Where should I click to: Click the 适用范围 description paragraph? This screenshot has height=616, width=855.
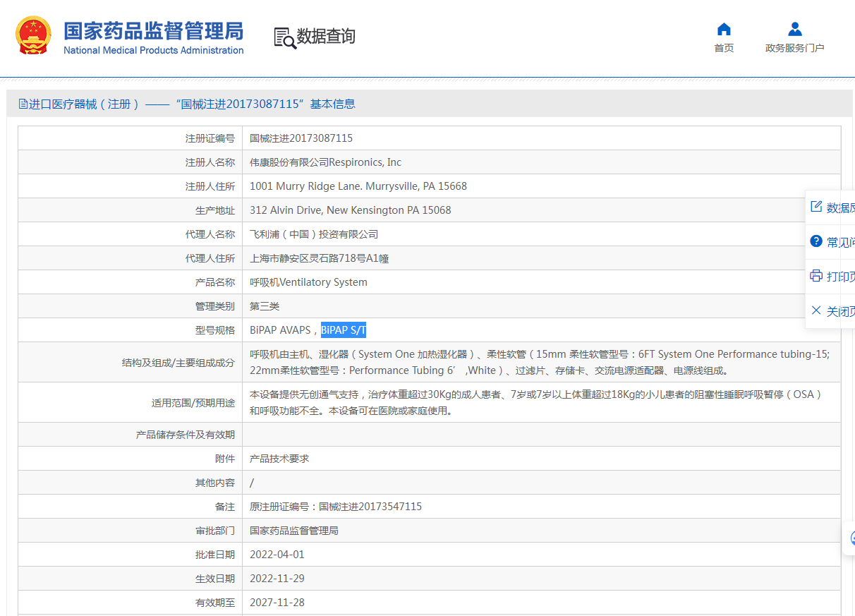coord(536,402)
